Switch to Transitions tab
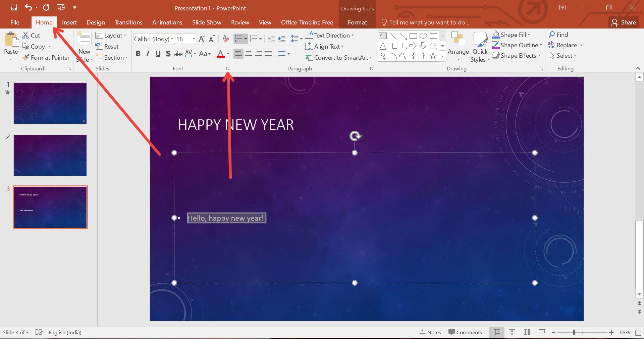The image size is (644, 339). pyautogui.click(x=128, y=22)
